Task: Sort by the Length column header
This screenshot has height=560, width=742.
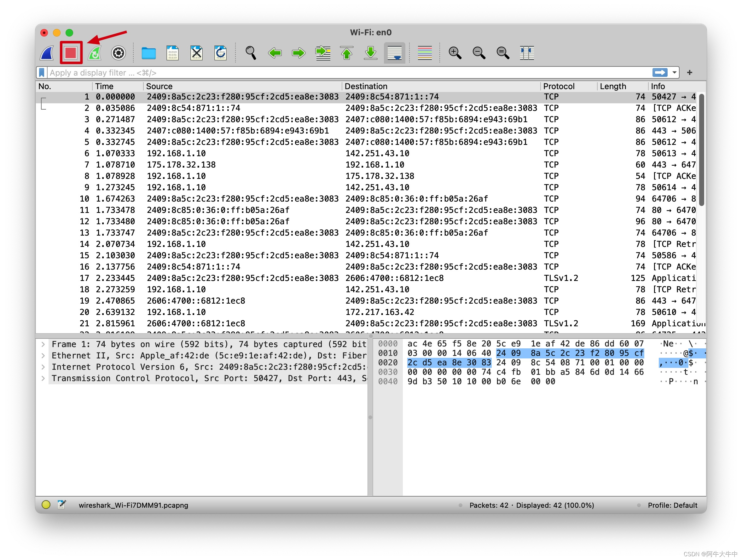Action: pyautogui.click(x=623, y=86)
